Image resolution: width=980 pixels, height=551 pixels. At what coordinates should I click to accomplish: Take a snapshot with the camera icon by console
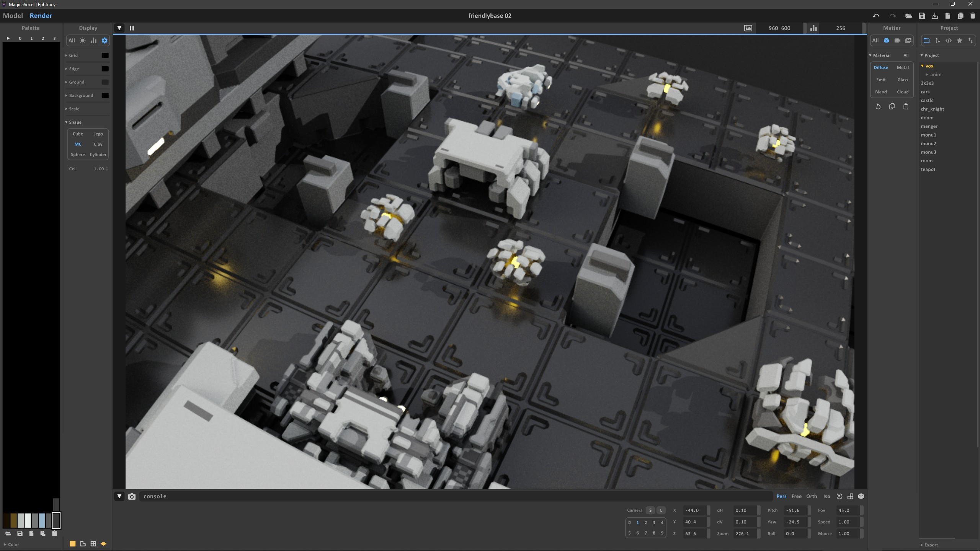pyautogui.click(x=132, y=496)
